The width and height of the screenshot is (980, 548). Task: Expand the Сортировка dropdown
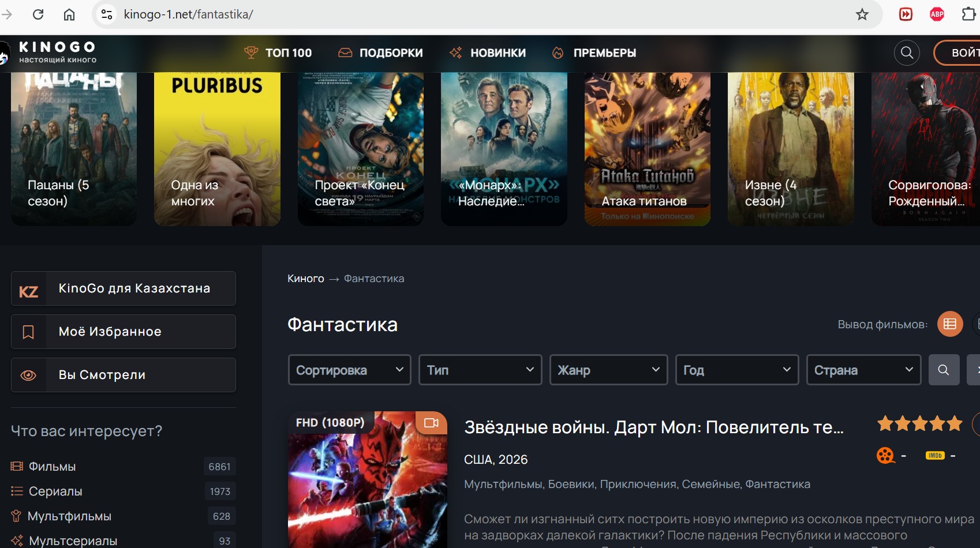coord(349,370)
